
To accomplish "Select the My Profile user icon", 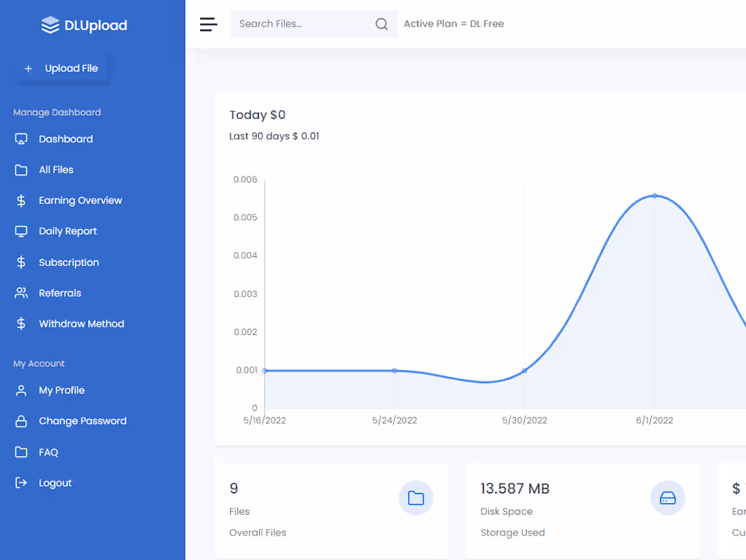I will [x=21, y=390].
